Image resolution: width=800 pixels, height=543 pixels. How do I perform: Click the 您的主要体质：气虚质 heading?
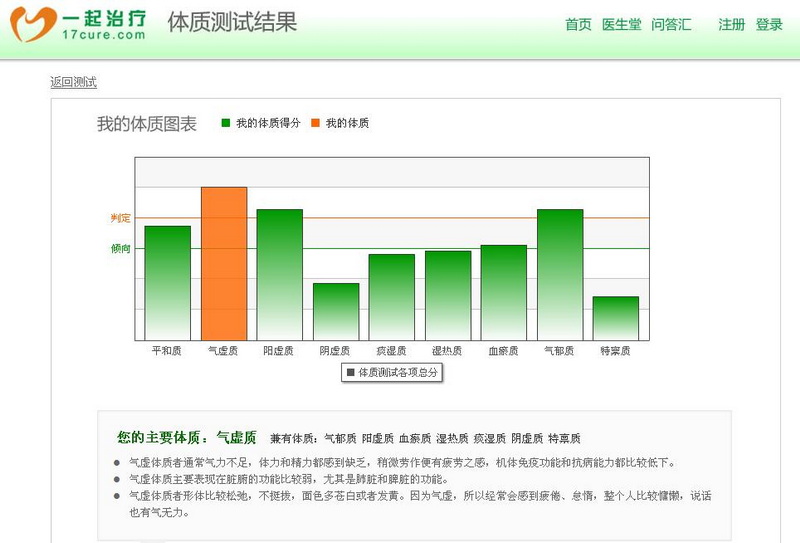tap(187, 437)
